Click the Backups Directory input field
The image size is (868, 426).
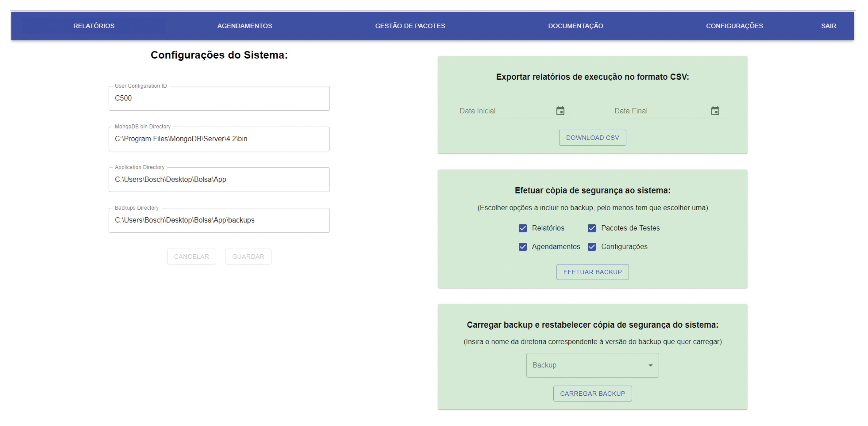click(x=219, y=220)
